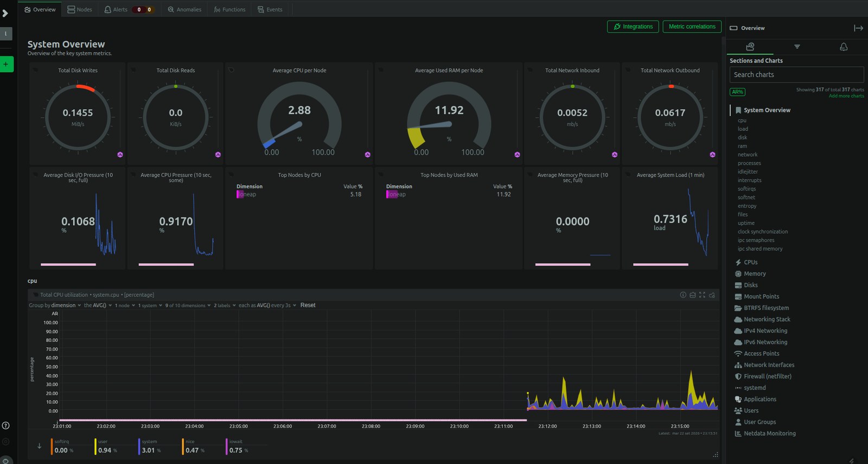Click the CPUs lightning bolt icon
Viewport: 868px width, 464px height.
[x=738, y=263]
